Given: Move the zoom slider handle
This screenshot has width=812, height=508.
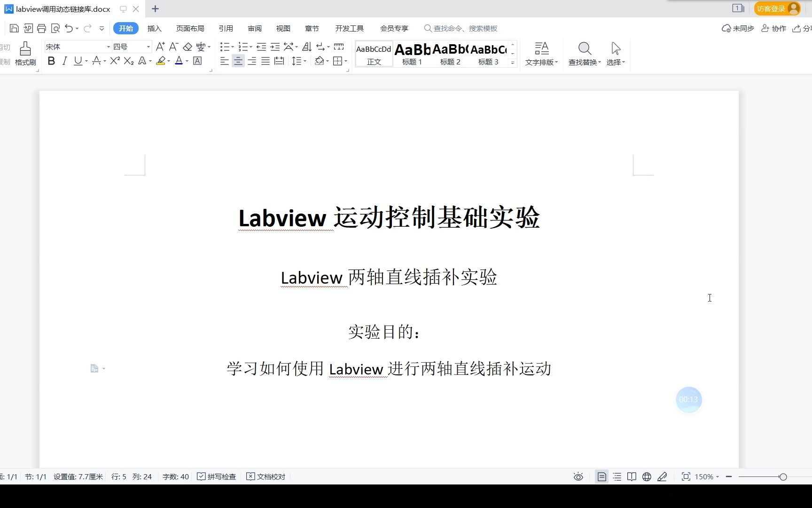Looking at the screenshot, I should point(783,476).
